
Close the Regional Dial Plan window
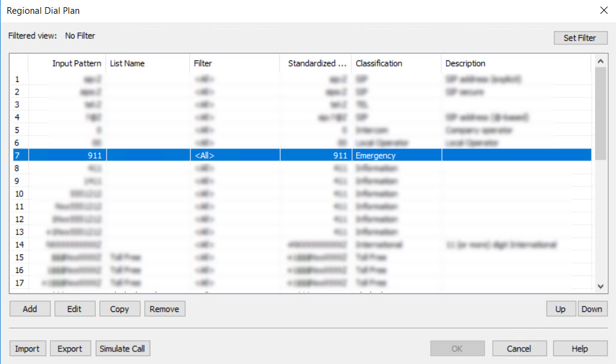coord(603,10)
